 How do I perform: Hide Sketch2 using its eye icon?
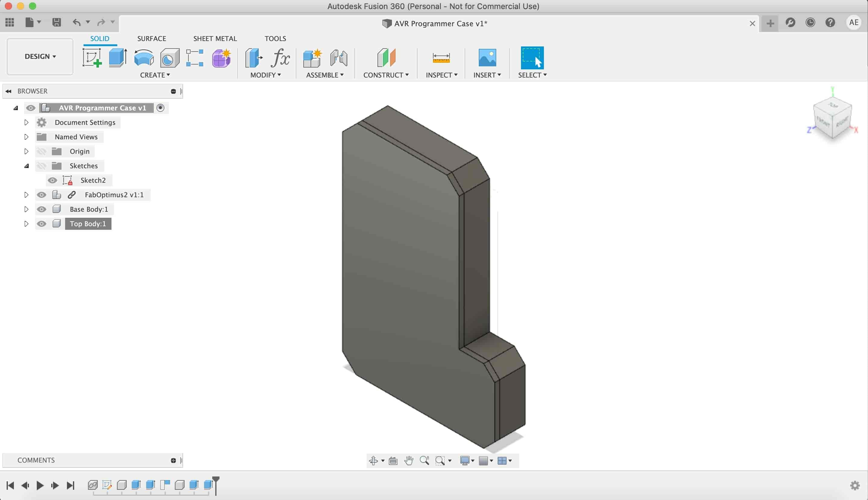pos(52,180)
